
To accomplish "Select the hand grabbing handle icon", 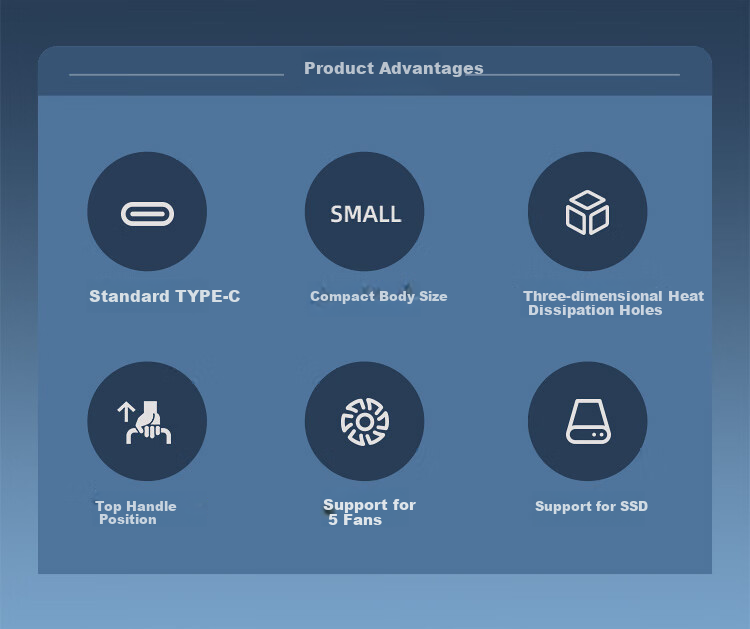I will click(x=144, y=422).
